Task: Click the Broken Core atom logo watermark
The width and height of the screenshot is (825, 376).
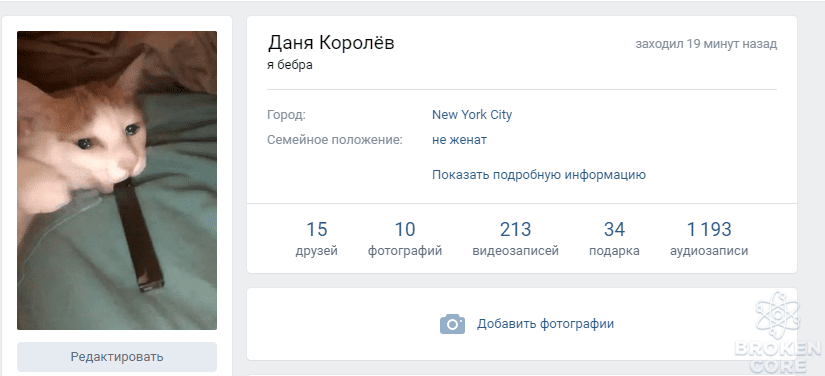Action: pyautogui.click(x=778, y=315)
